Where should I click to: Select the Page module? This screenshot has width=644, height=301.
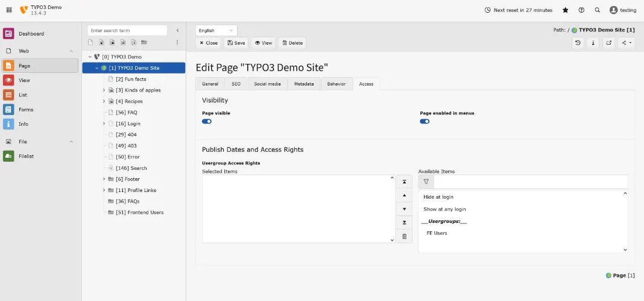pyautogui.click(x=40, y=66)
